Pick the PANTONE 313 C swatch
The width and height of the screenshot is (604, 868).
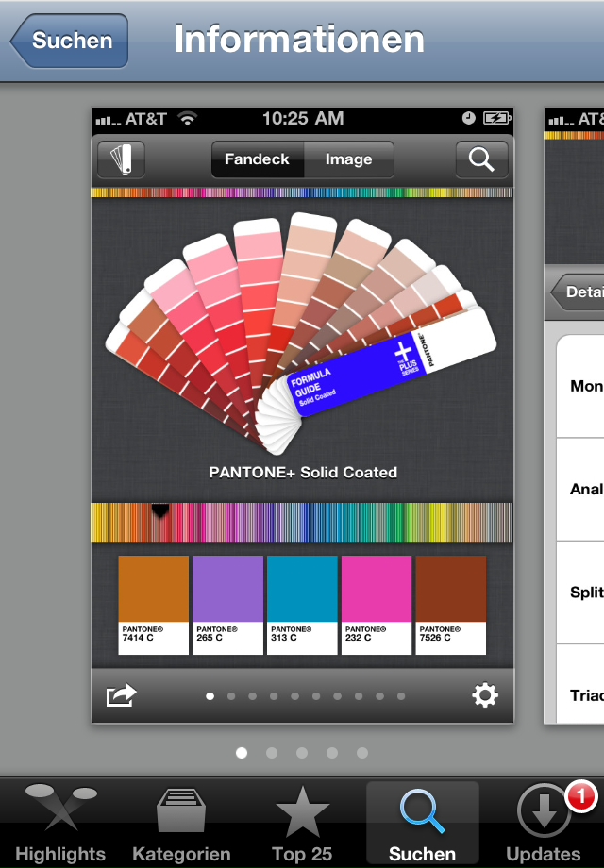(x=302, y=605)
